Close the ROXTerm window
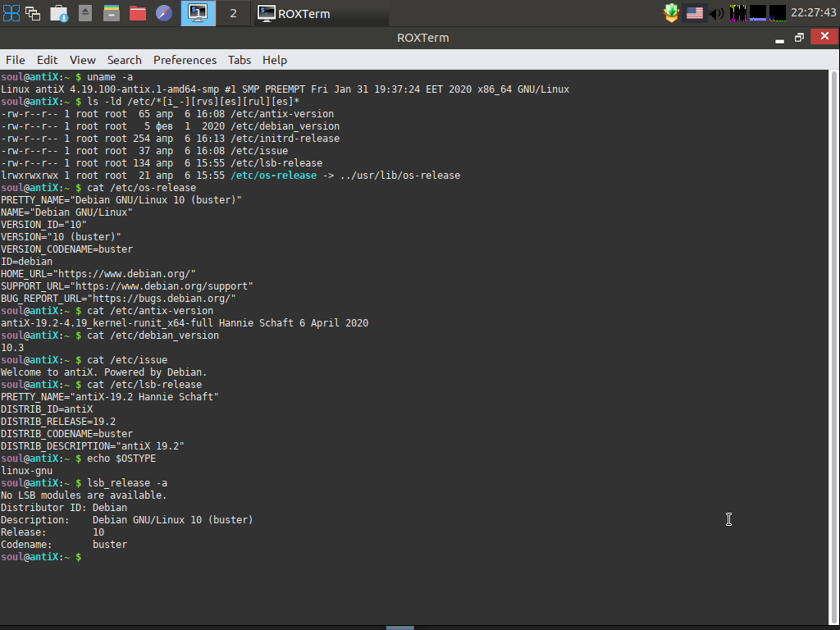840x630 pixels. [x=824, y=36]
